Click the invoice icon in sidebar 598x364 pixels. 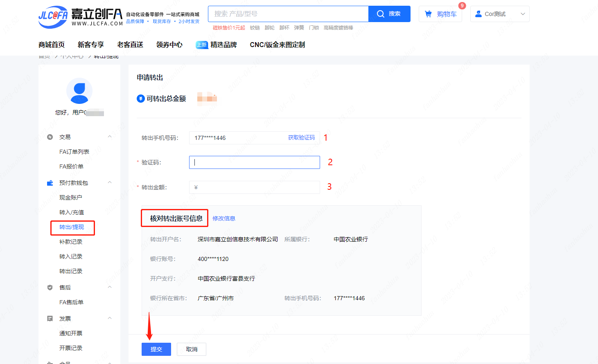pos(50,319)
